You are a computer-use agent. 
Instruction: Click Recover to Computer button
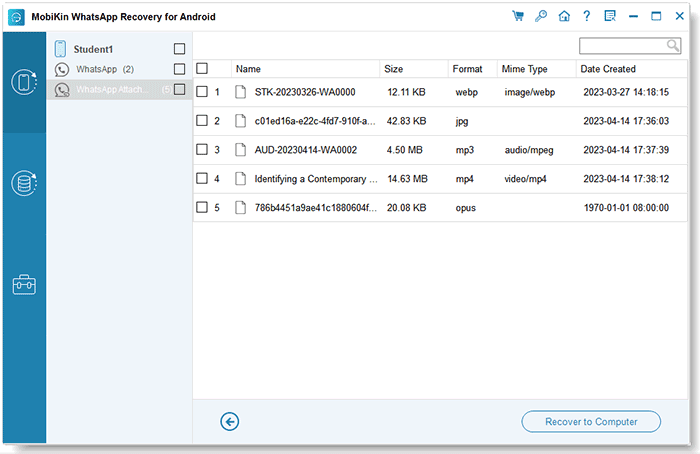[x=591, y=421]
